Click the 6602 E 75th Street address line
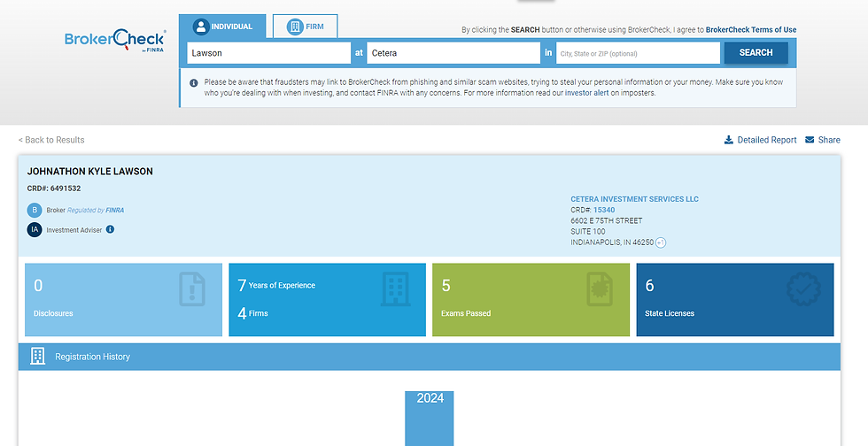This screenshot has width=868, height=446. [607, 220]
